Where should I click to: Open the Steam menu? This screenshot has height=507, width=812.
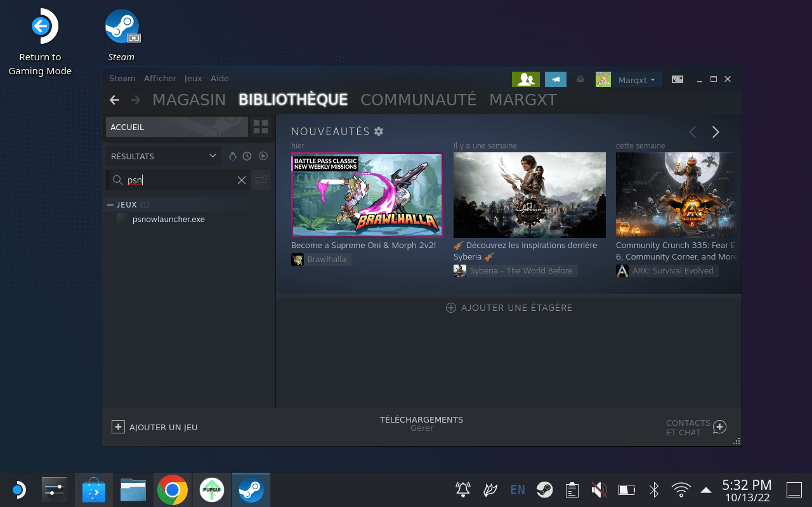tap(122, 79)
